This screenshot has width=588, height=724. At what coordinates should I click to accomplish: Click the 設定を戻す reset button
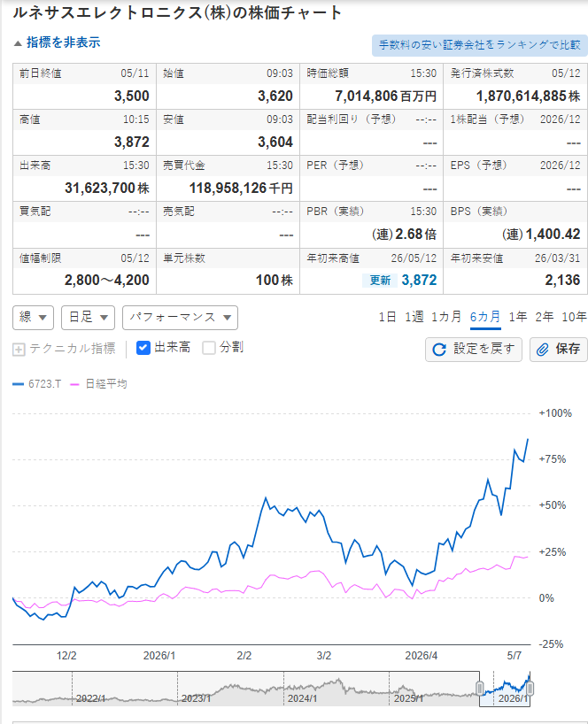474,350
